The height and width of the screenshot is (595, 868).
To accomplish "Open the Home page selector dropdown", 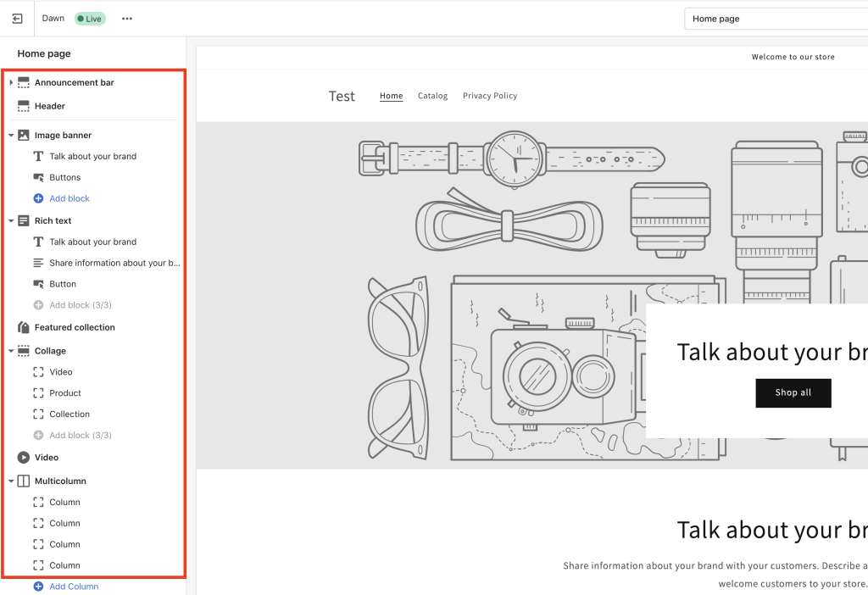I will click(774, 18).
